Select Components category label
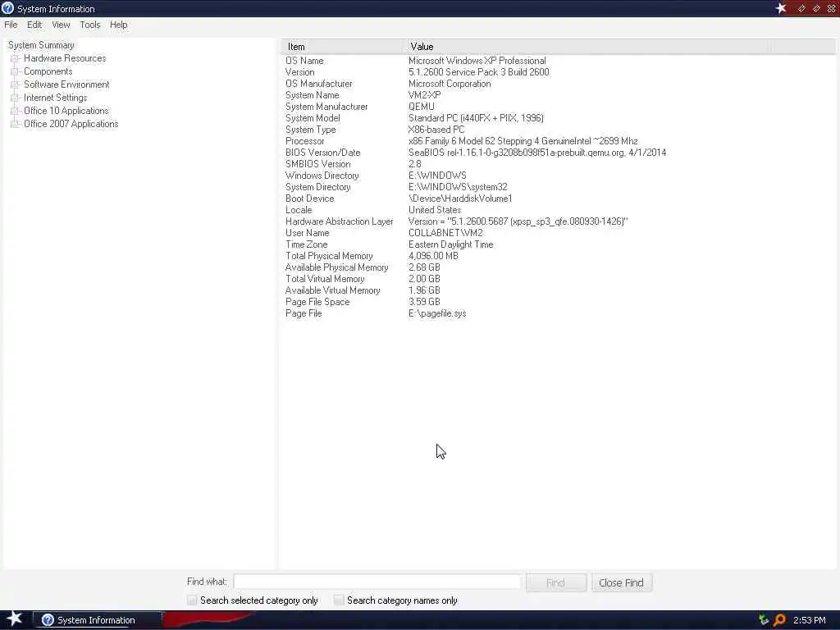 [x=48, y=71]
